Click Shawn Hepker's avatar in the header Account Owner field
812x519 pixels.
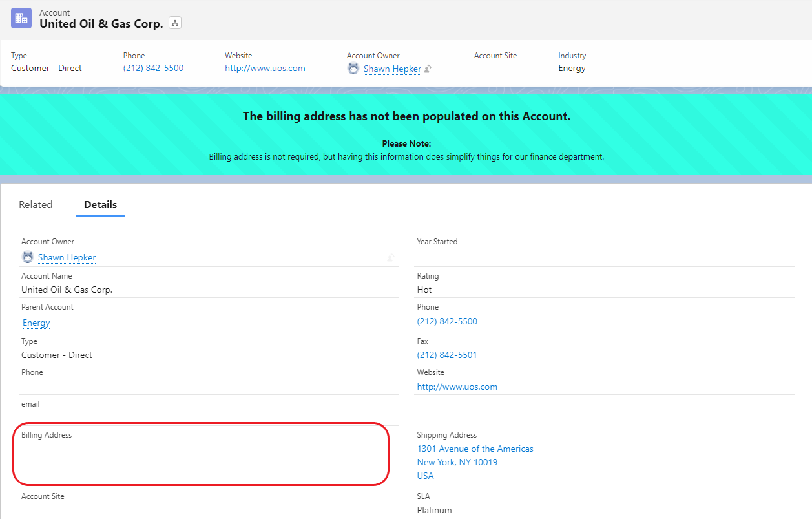[353, 69]
